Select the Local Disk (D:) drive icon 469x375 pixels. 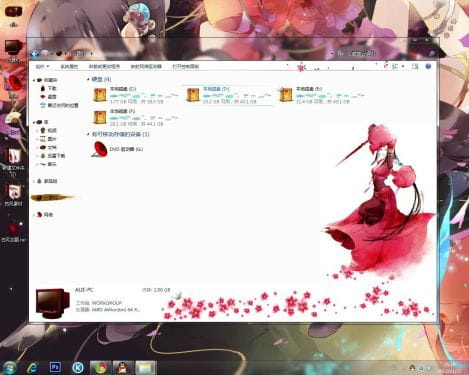(193, 95)
